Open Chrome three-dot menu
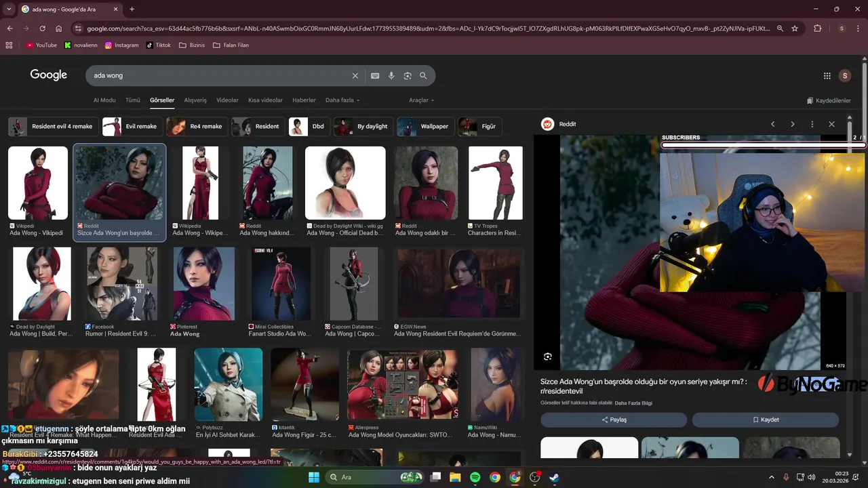Screen dimensions: 868x488 (859, 28)
